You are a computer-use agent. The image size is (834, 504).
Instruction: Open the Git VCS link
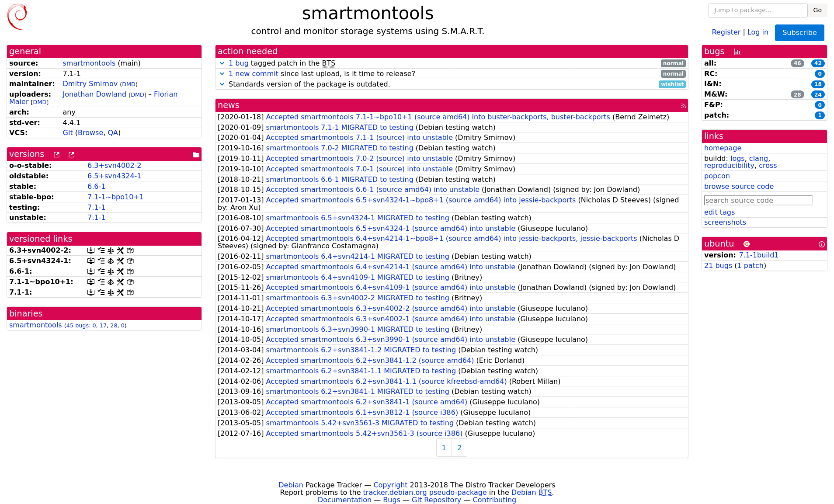(68, 133)
